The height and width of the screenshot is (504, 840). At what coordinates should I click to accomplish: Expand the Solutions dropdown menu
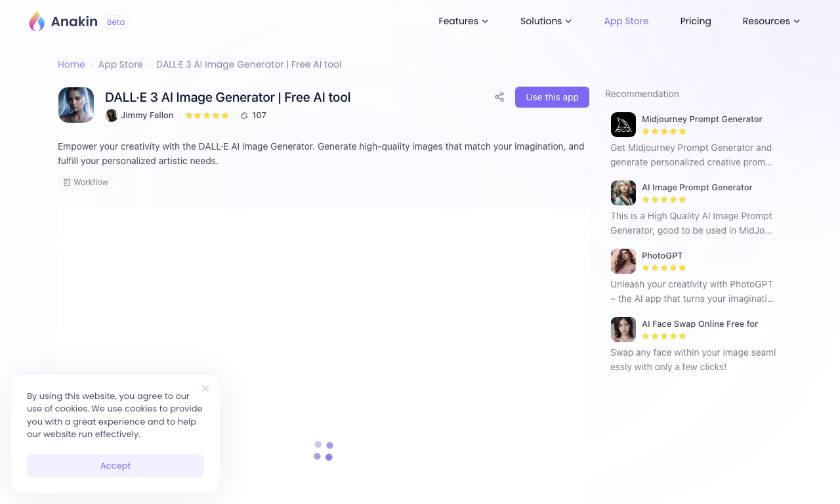pyautogui.click(x=546, y=21)
